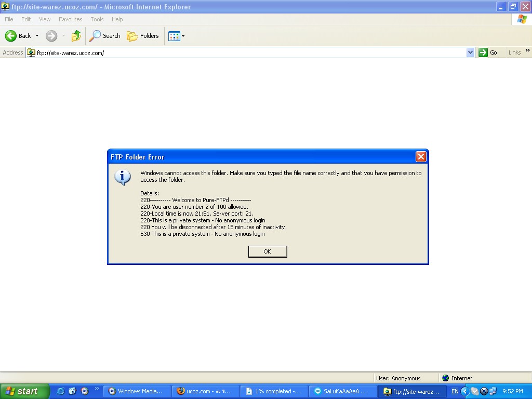The width and height of the screenshot is (532, 399).
Task: Open the Tools menu
Action: [97, 19]
